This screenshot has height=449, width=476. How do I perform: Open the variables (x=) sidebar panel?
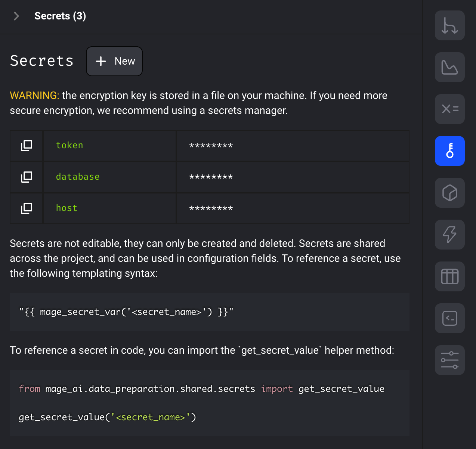pyautogui.click(x=449, y=109)
